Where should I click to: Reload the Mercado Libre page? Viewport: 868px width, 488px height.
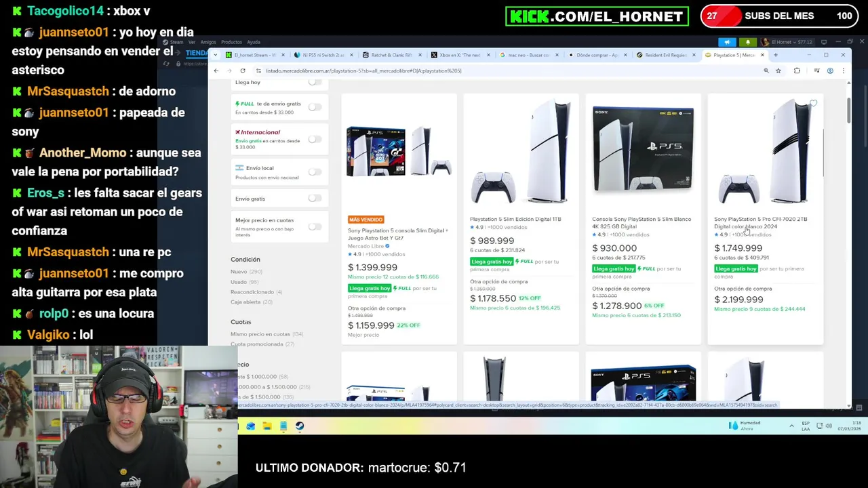pyautogui.click(x=243, y=70)
